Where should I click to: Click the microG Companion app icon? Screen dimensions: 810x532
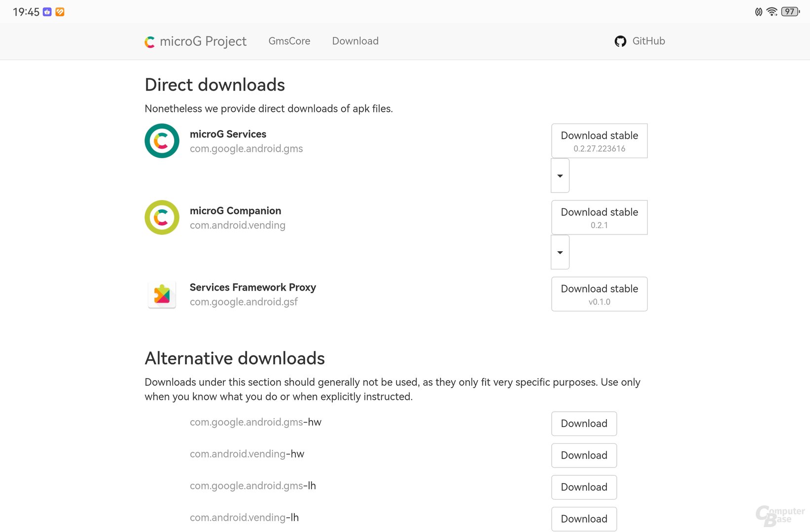(x=162, y=217)
